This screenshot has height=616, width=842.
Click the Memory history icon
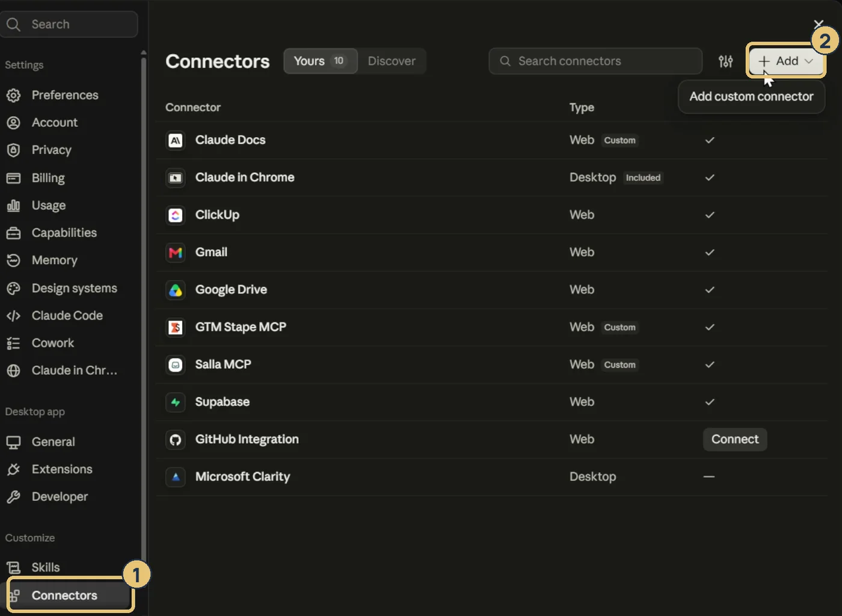coord(13,260)
